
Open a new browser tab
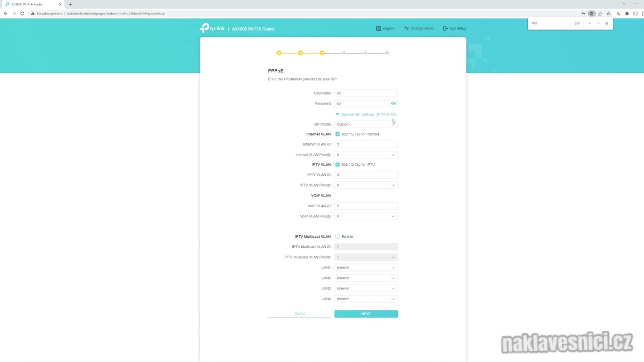[x=70, y=5]
